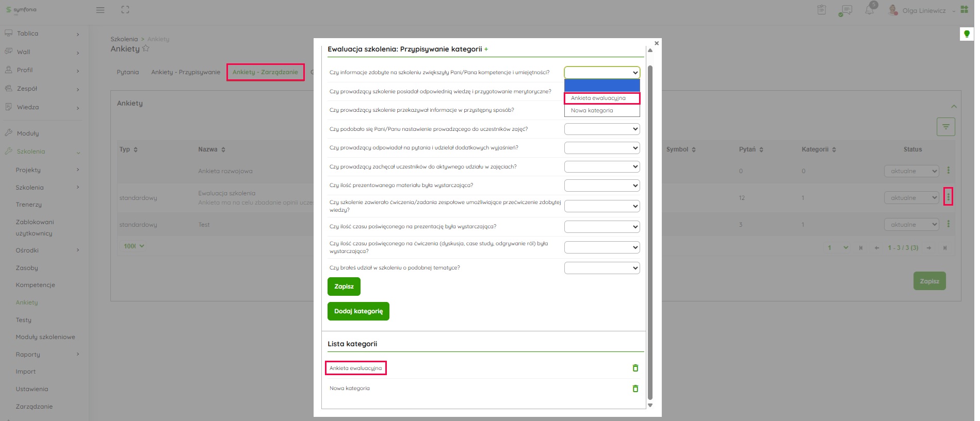
Task: Close the category assignment dialog
Action: coord(656,43)
